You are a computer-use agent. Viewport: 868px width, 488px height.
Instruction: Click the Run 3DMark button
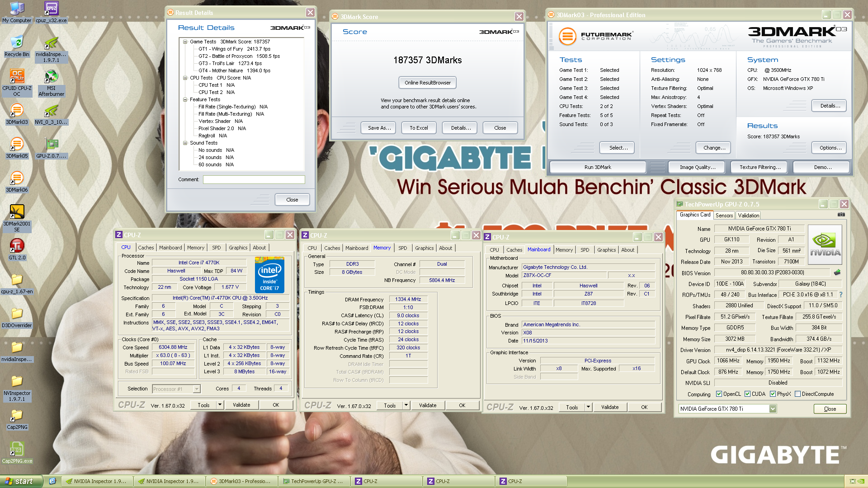coord(597,167)
